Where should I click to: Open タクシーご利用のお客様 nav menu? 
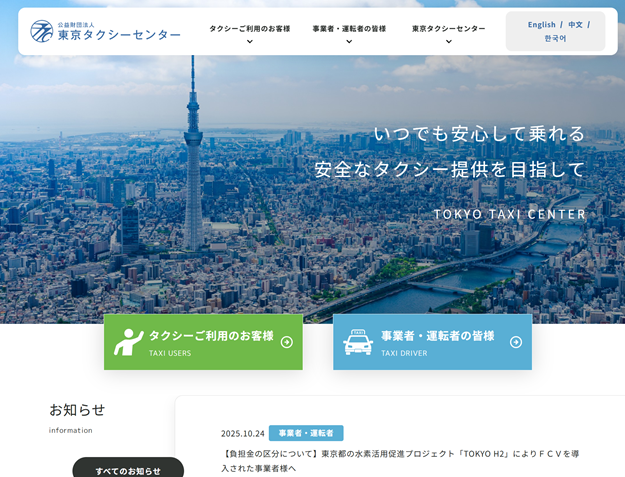250,29
